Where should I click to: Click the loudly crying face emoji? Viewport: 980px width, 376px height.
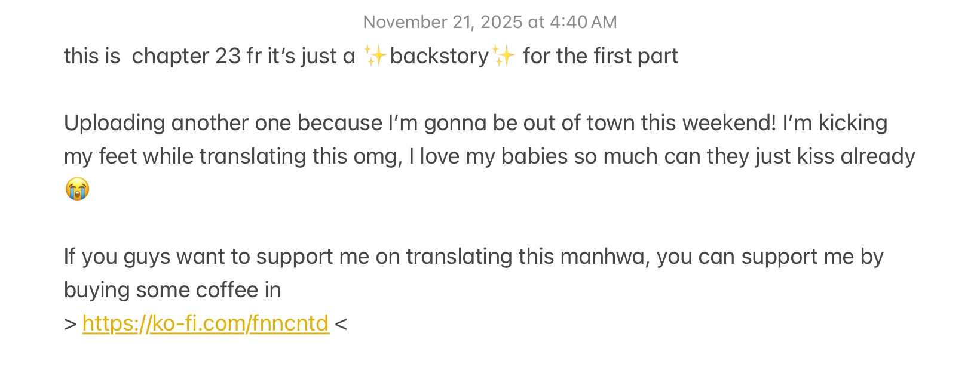77,189
